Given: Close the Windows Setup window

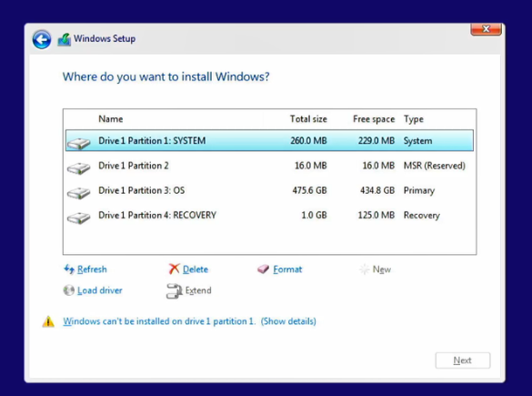Looking at the screenshot, I should click(486, 29).
